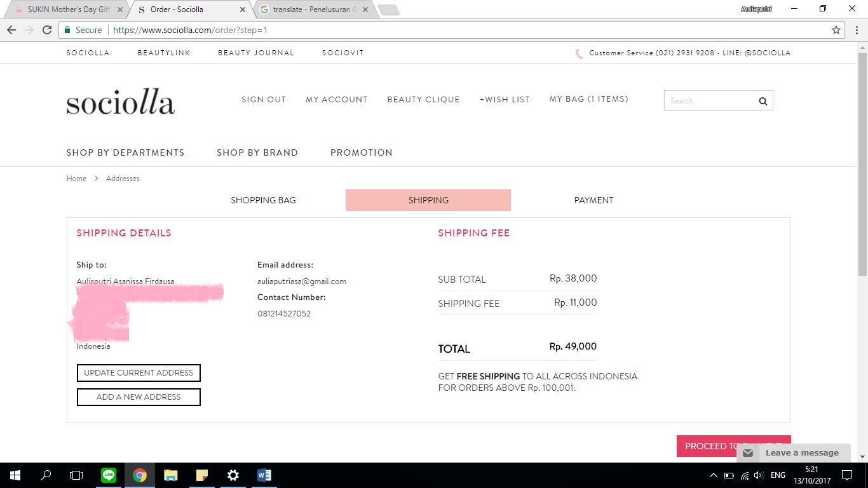Click the SIGN OUT link
Viewport: 868px width, 488px height.
click(x=264, y=100)
